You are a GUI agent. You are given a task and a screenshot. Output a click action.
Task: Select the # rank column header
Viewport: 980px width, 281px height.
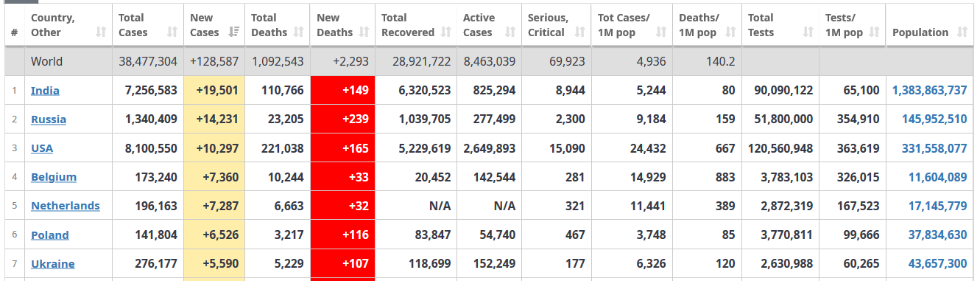(x=14, y=32)
